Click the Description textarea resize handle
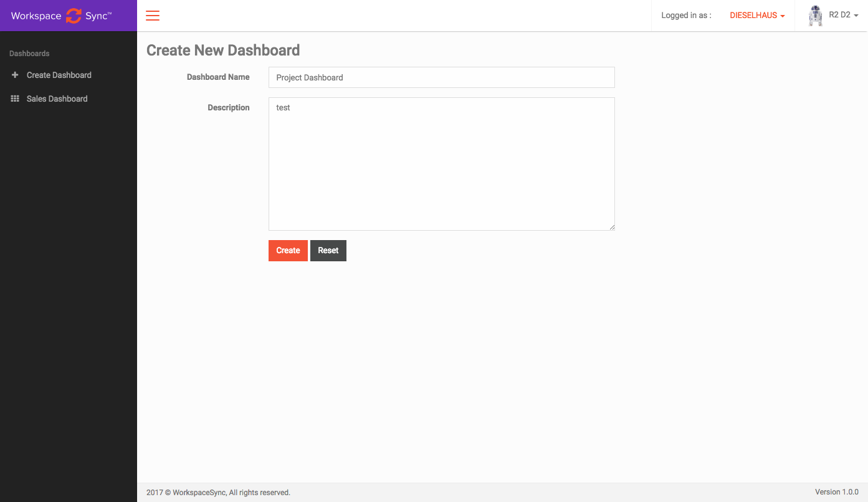The height and width of the screenshot is (502, 868). tap(612, 228)
